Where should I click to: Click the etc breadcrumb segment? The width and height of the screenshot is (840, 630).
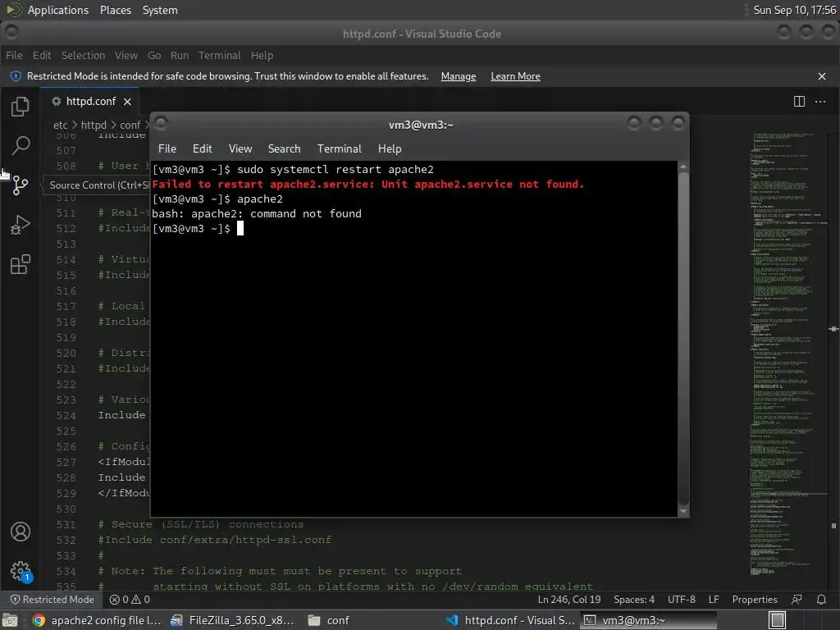pyautogui.click(x=60, y=125)
